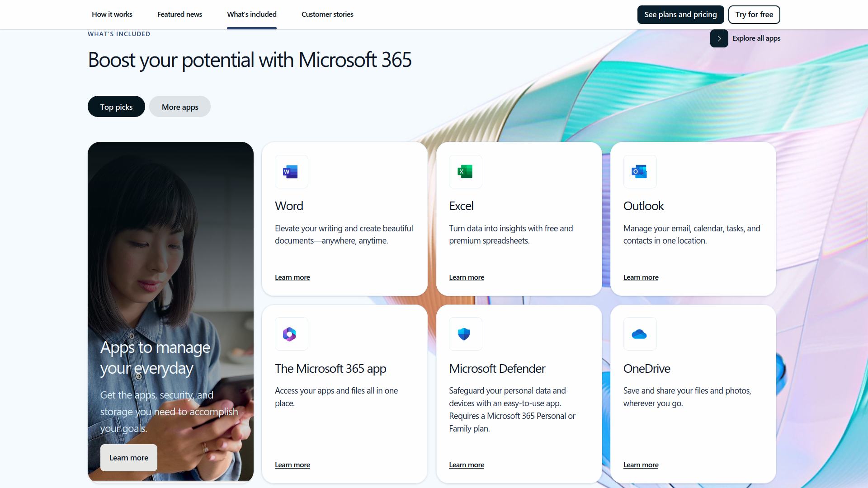Viewport: 868px width, 488px height.
Task: Jump to the Customer stories section
Action: pyautogui.click(x=327, y=14)
